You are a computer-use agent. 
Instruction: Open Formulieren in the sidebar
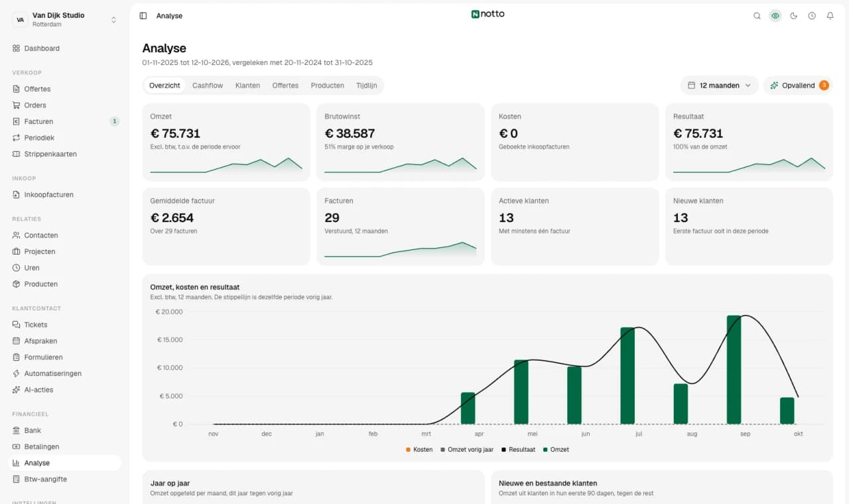point(65,357)
